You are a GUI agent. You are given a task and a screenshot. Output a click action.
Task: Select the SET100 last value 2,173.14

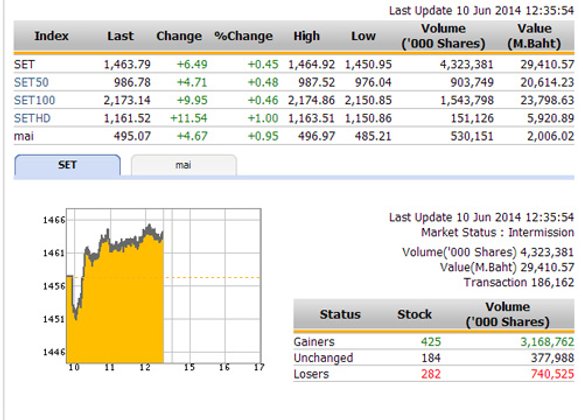pyautogui.click(x=127, y=100)
